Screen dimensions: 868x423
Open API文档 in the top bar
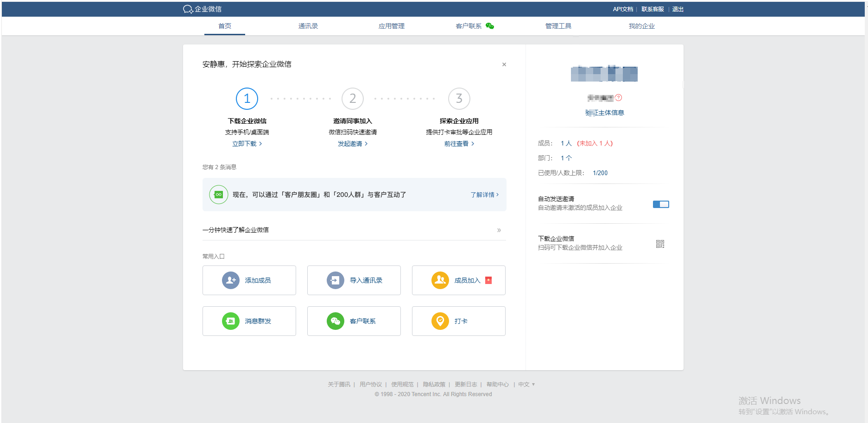(622, 9)
